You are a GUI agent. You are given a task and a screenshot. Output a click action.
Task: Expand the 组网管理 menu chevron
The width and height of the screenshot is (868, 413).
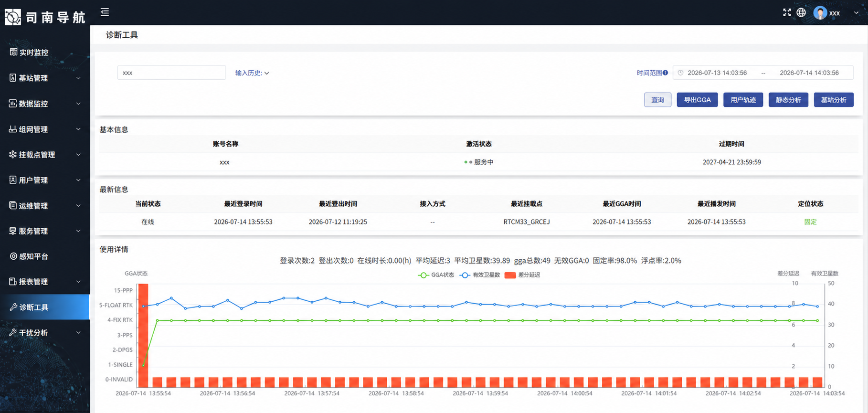pos(78,129)
